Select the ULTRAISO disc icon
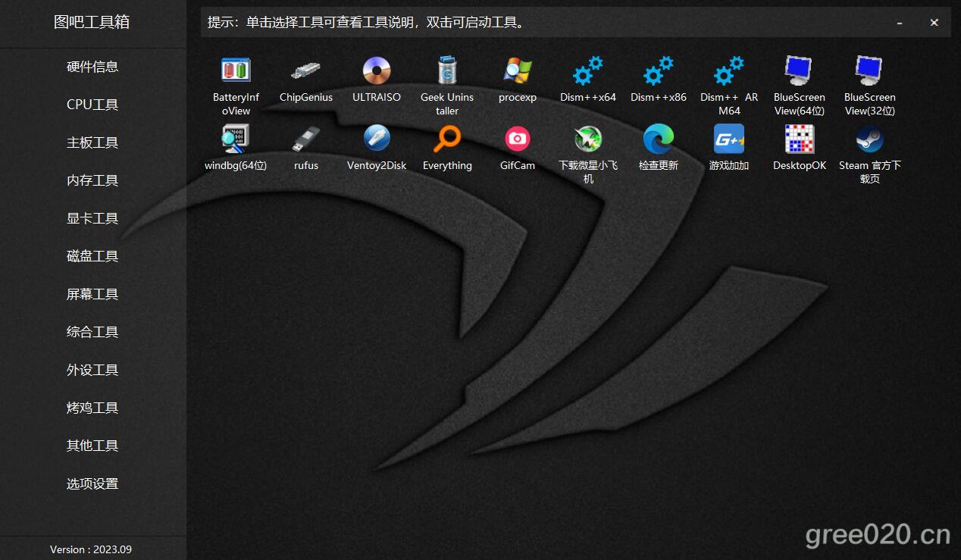This screenshot has width=961, height=560. [x=377, y=71]
